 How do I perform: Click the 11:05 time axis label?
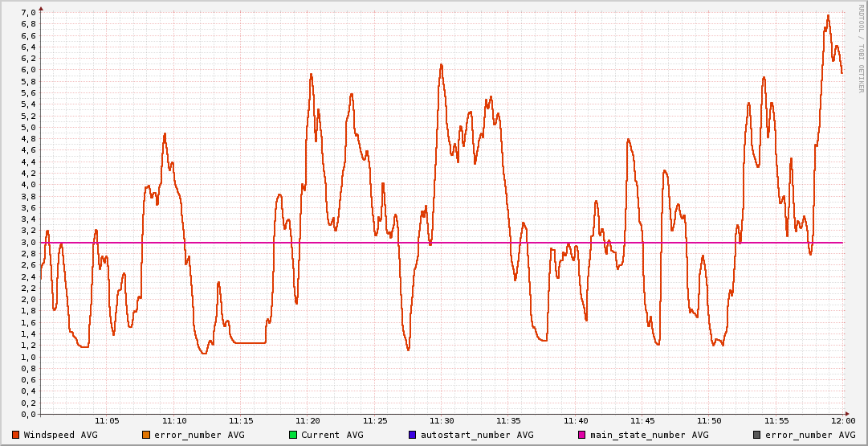tap(107, 421)
